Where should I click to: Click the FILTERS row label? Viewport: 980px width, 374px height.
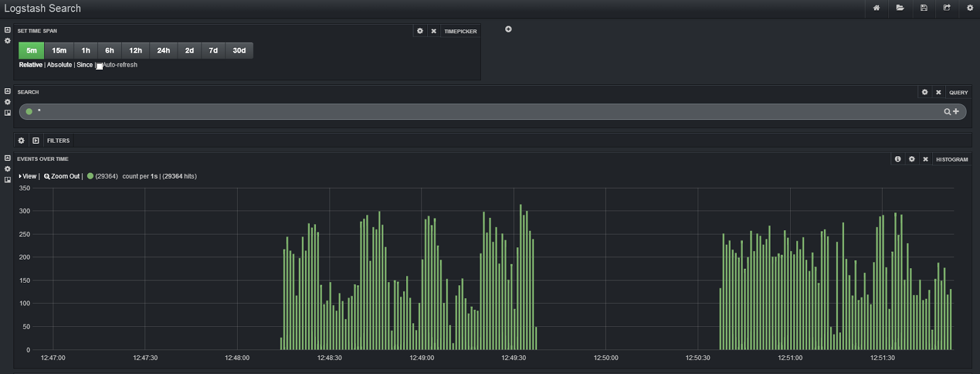click(x=58, y=141)
